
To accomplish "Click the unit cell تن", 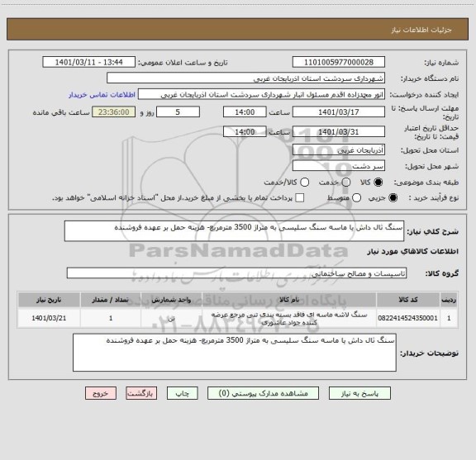I will tap(172, 318).
